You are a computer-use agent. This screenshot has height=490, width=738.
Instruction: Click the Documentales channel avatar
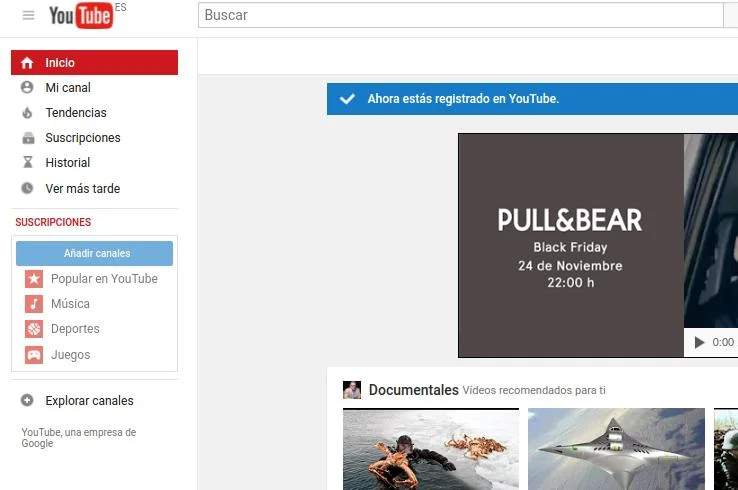pyautogui.click(x=352, y=390)
